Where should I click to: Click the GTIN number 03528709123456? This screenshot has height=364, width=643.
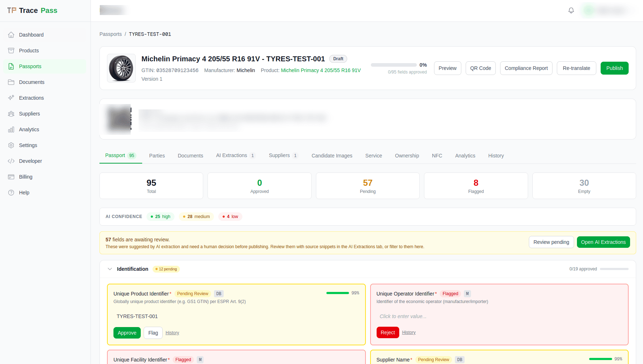177,70
